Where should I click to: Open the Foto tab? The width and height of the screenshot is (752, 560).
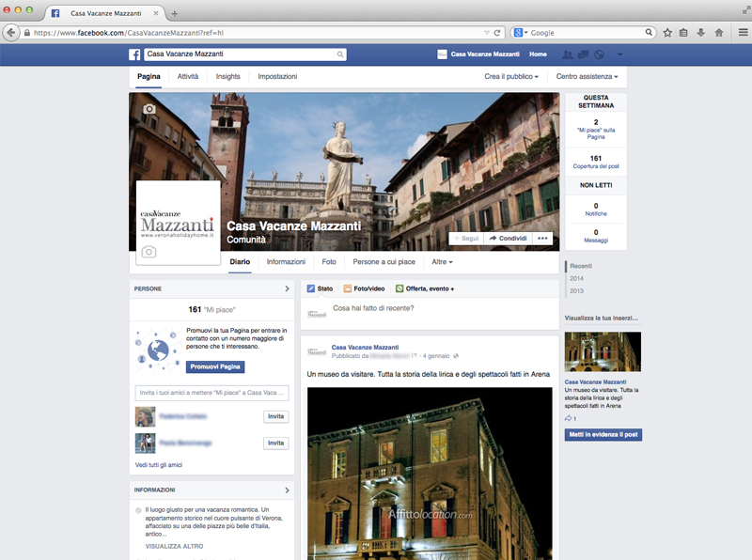tap(329, 262)
